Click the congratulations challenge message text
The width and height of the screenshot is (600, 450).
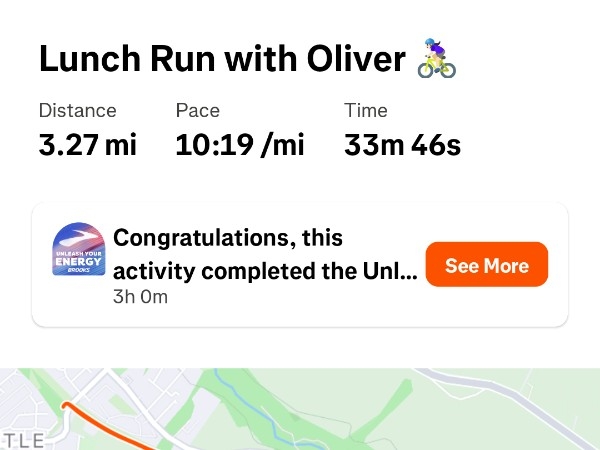265,255
